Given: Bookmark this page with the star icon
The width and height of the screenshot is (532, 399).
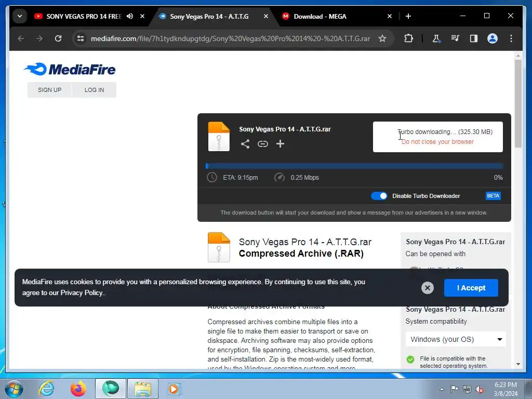Looking at the screenshot, I should (382, 38).
